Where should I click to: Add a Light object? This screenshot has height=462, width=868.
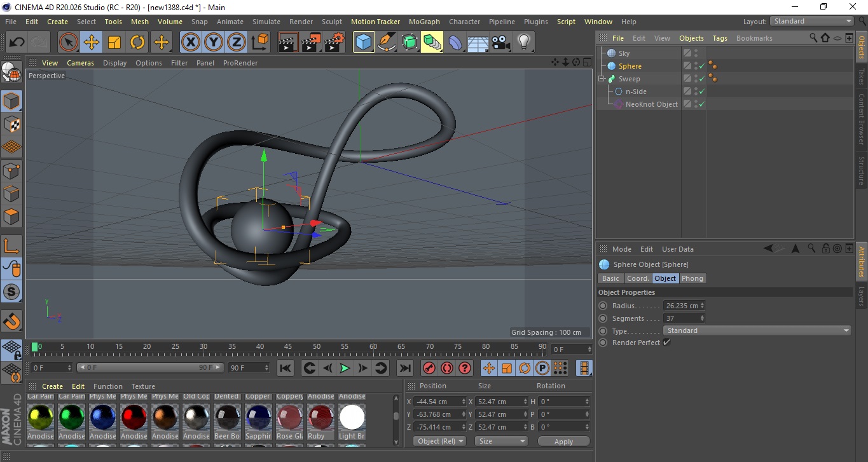[x=523, y=43]
